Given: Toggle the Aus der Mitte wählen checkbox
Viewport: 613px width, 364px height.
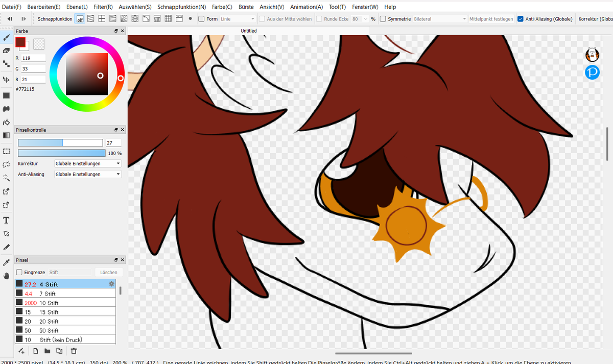Looking at the screenshot, I should pyautogui.click(x=262, y=19).
